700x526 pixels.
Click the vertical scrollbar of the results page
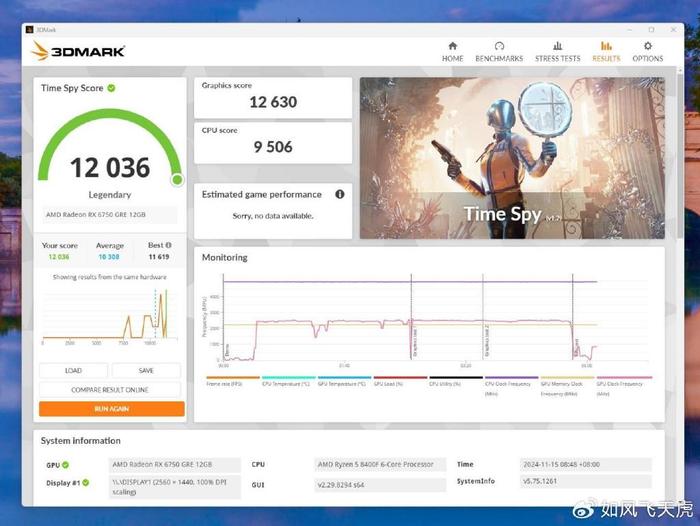[x=680, y=156]
